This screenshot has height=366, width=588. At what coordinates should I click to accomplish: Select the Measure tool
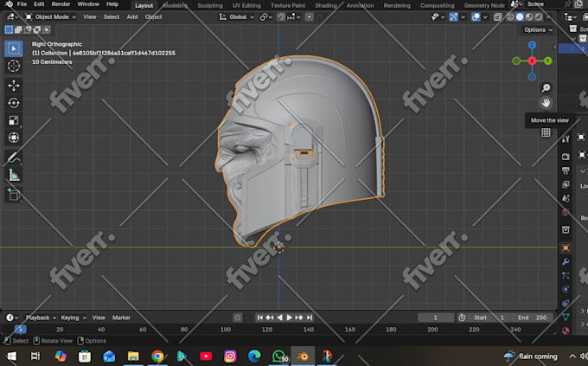click(x=14, y=175)
